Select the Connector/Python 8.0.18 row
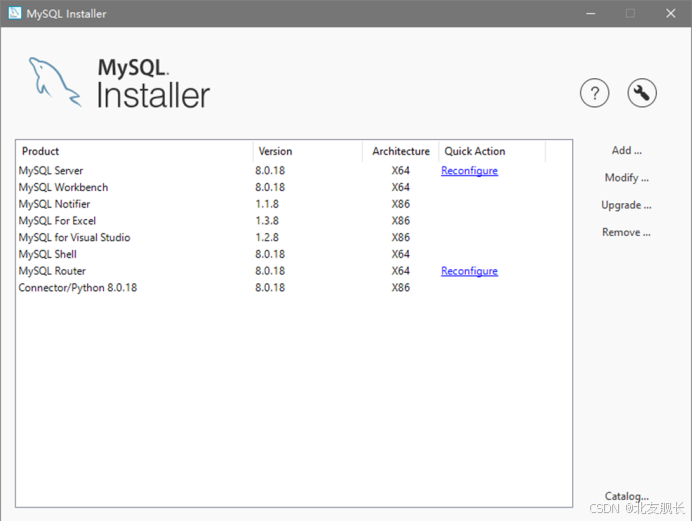The height and width of the screenshot is (522, 693). point(294,288)
